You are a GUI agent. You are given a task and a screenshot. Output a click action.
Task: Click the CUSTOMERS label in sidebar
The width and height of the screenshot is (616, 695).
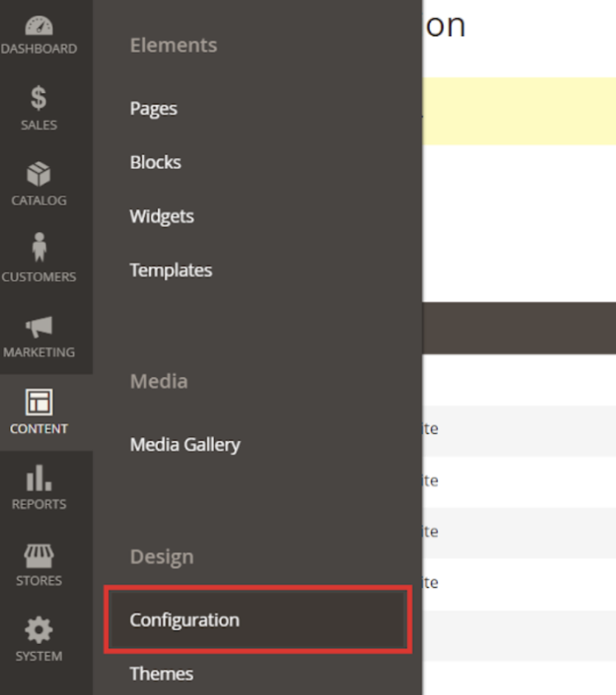point(39,277)
